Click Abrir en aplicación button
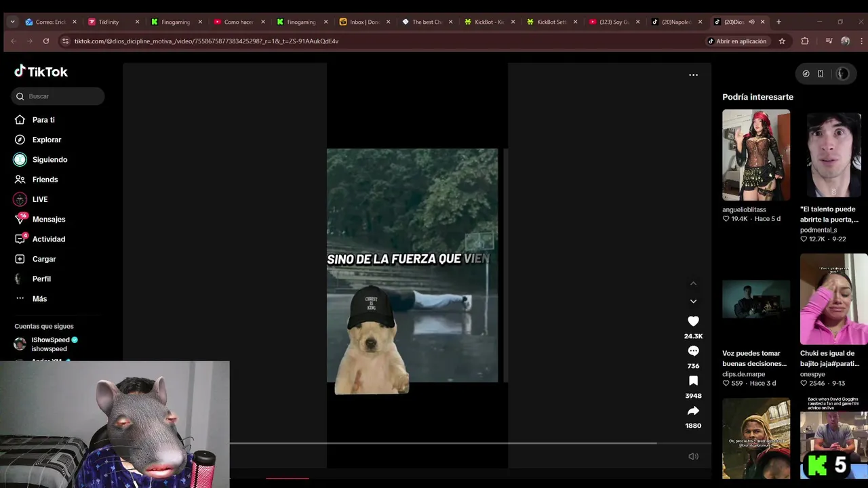This screenshot has height=488, width=868. point(737,41)
